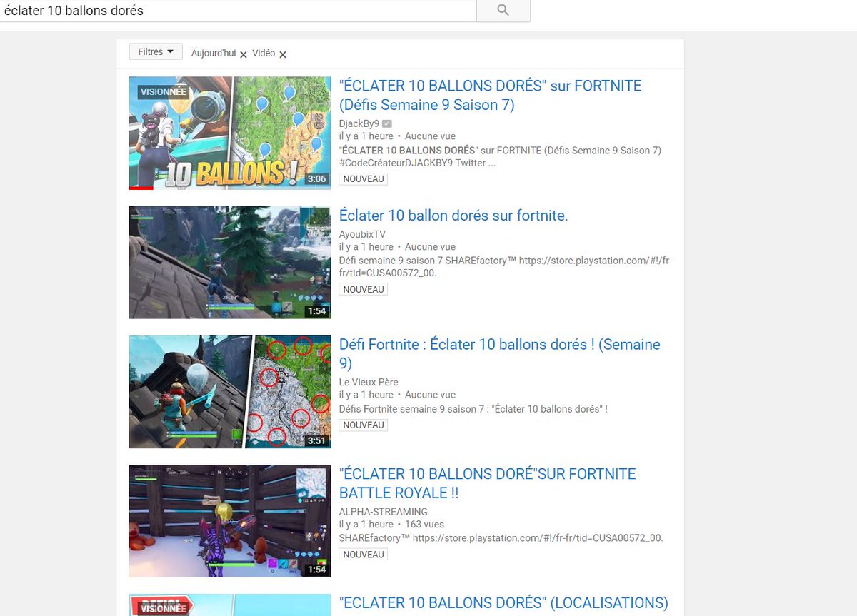857x616 pixels.
Task: Click the 3:06 duration badge on the DjackBy9 thumbnail
Action: (316, 179)
